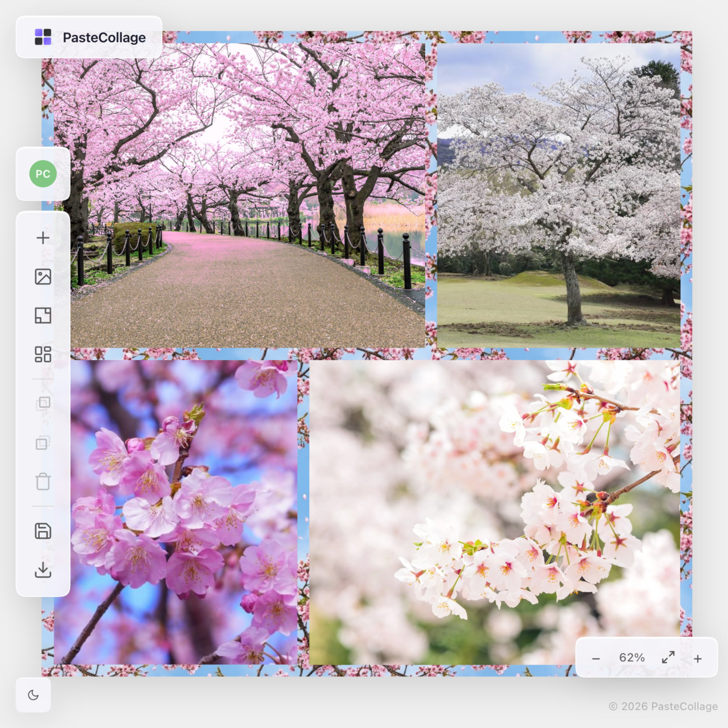Fit canvas to screen with the expand arrows
The image size is (728, 728).
point(668,658)
